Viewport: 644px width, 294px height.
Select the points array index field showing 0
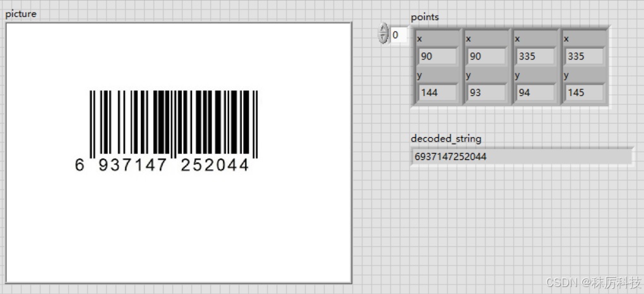(398, 35)
